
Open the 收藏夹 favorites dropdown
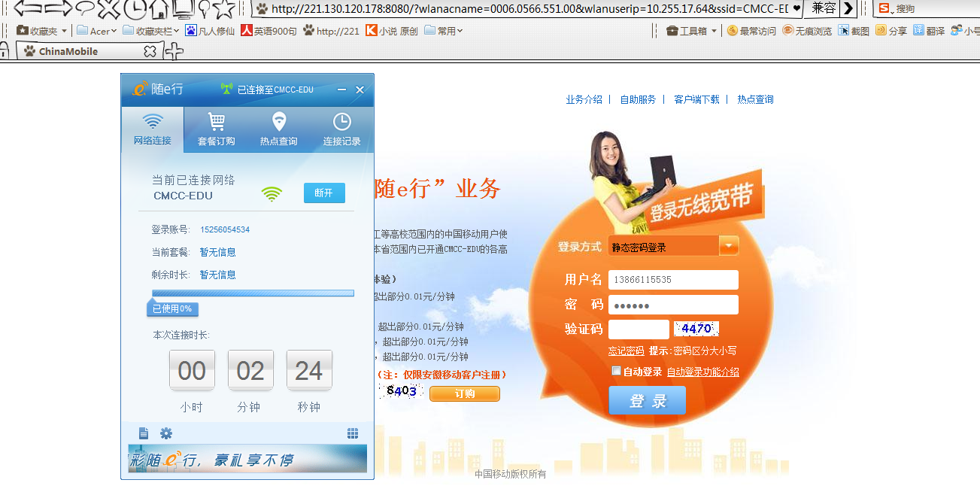tap(41, 31)
